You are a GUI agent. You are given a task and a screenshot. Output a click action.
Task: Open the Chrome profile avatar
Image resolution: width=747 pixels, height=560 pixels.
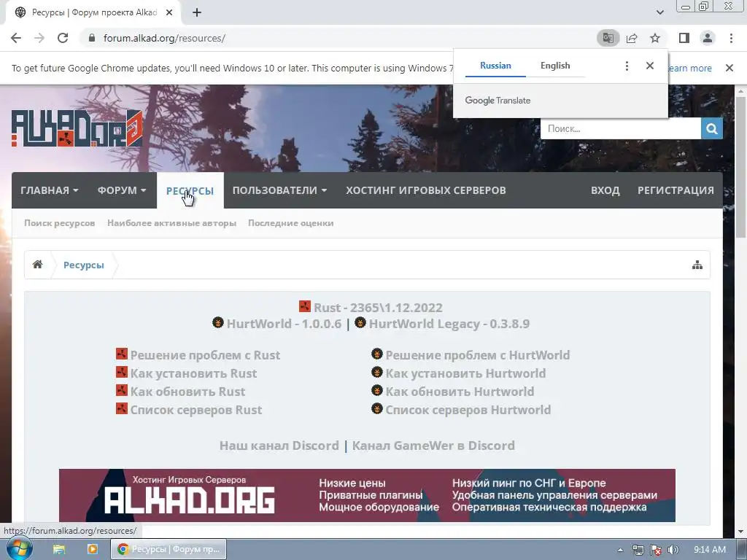coord(708,38)
